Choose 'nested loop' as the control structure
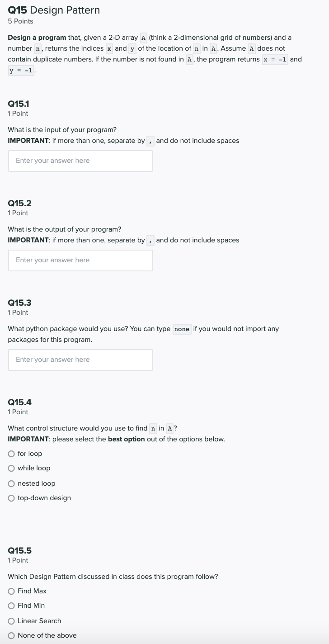This screenshot has height=644, width=329. tap(11, 483)
